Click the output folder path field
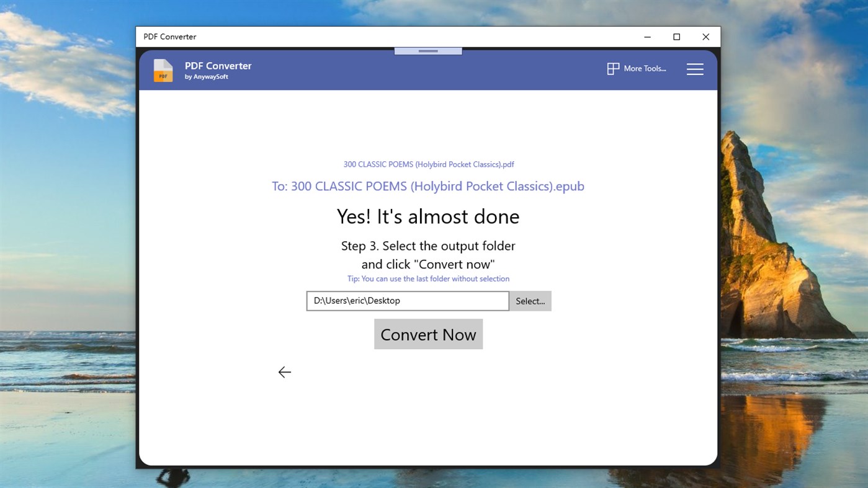 pos(407,301)
